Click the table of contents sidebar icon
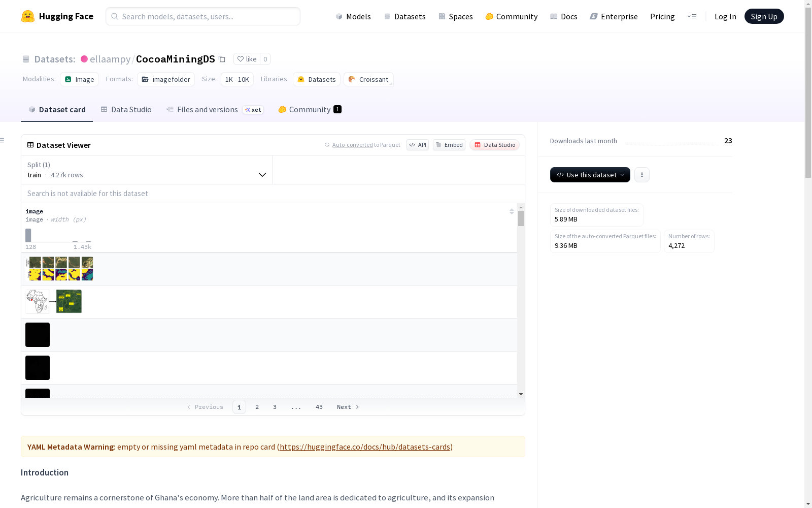This screenshot has width=812, height=508. [x=3, y=140]
